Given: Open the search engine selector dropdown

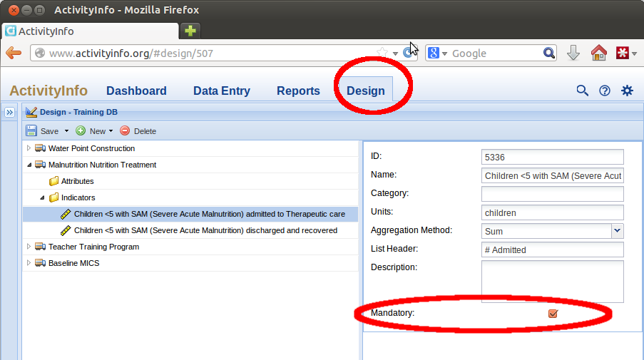Looking at the screenshot, I should coord(444,53).
